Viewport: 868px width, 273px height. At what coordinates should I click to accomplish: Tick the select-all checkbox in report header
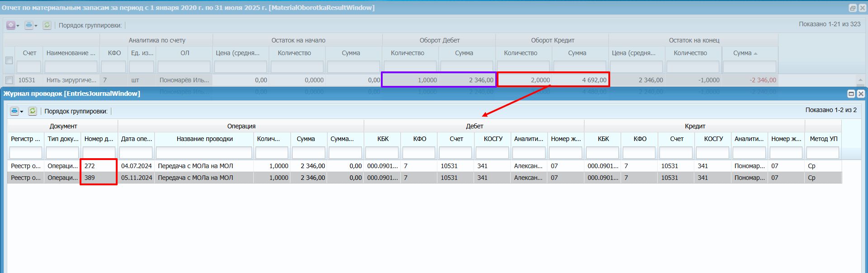[9, 61]
